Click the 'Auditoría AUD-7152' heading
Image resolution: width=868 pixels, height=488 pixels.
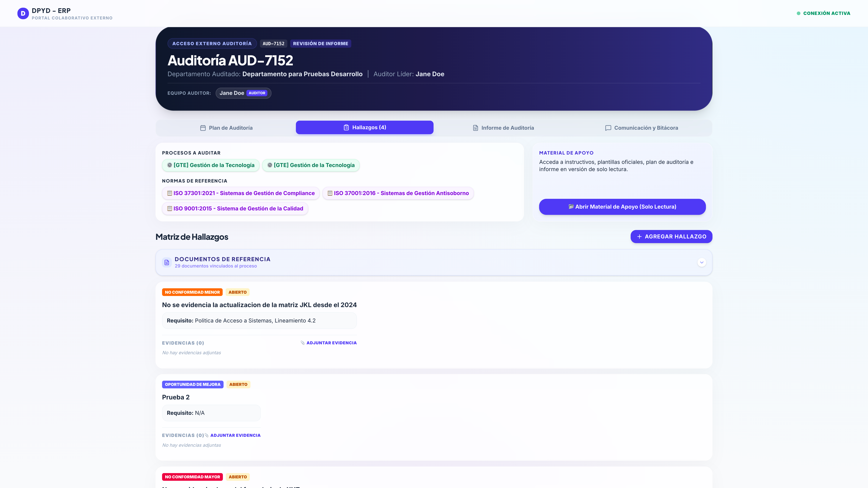(230, 61)
